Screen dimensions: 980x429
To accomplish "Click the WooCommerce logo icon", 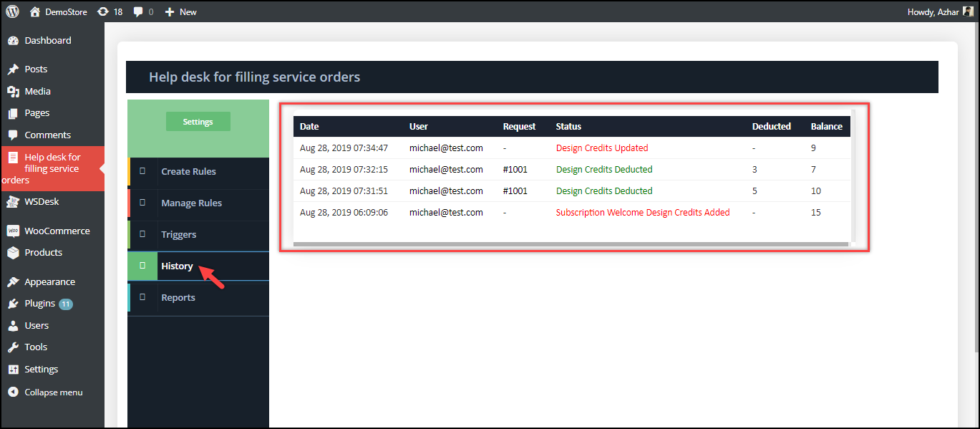I will point(13,231).
